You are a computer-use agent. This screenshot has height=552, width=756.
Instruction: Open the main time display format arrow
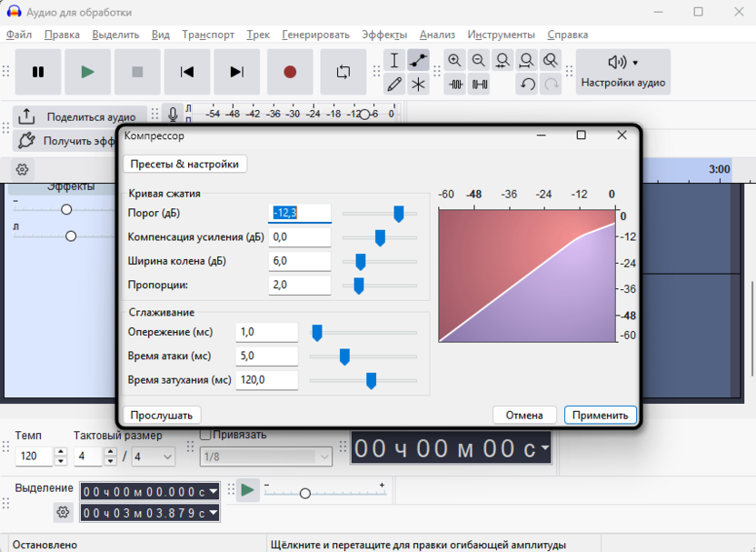click(x=544, y=448)
